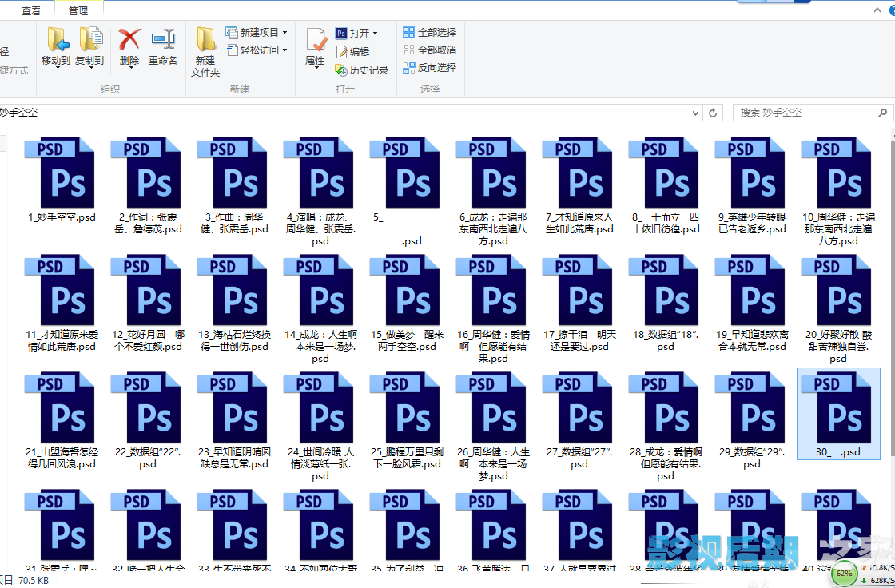This screenshot has width=895, height=588.
Task: Switch to the View (查看) tab
Action: [x=31, y=10]
